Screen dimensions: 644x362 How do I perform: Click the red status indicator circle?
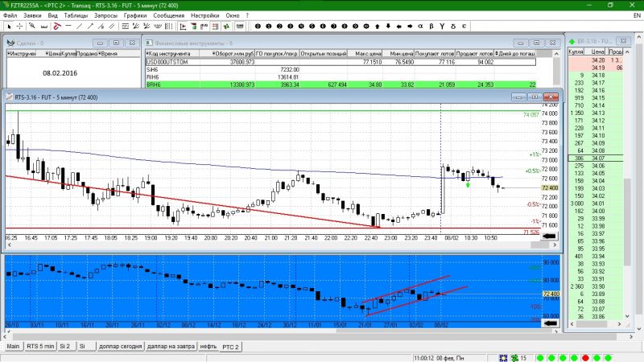tap(586, 358)
